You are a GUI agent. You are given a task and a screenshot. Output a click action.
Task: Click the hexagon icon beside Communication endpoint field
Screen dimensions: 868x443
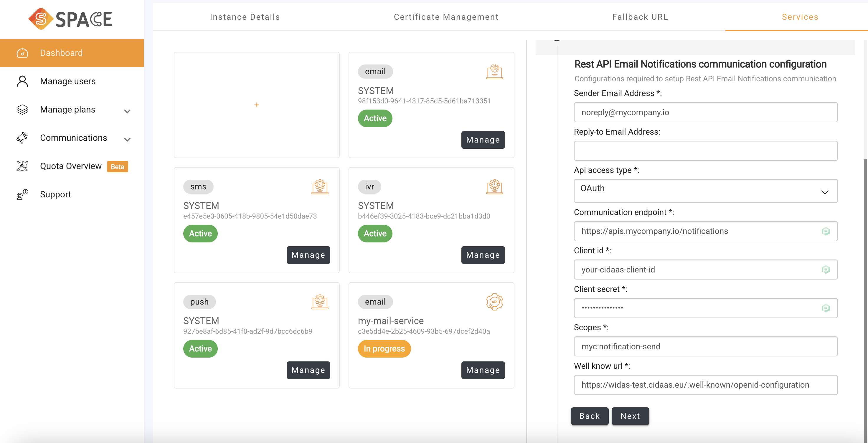click(826, 231)
